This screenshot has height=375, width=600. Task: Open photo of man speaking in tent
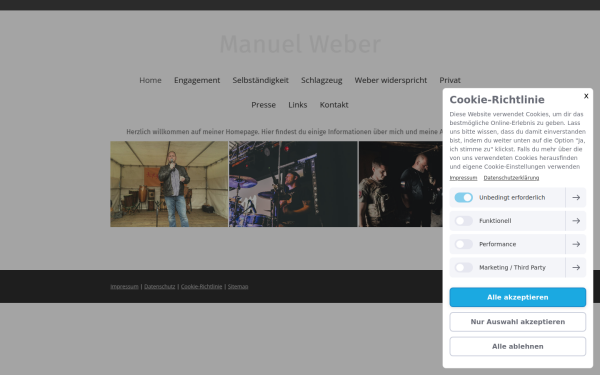click(169, 184)
